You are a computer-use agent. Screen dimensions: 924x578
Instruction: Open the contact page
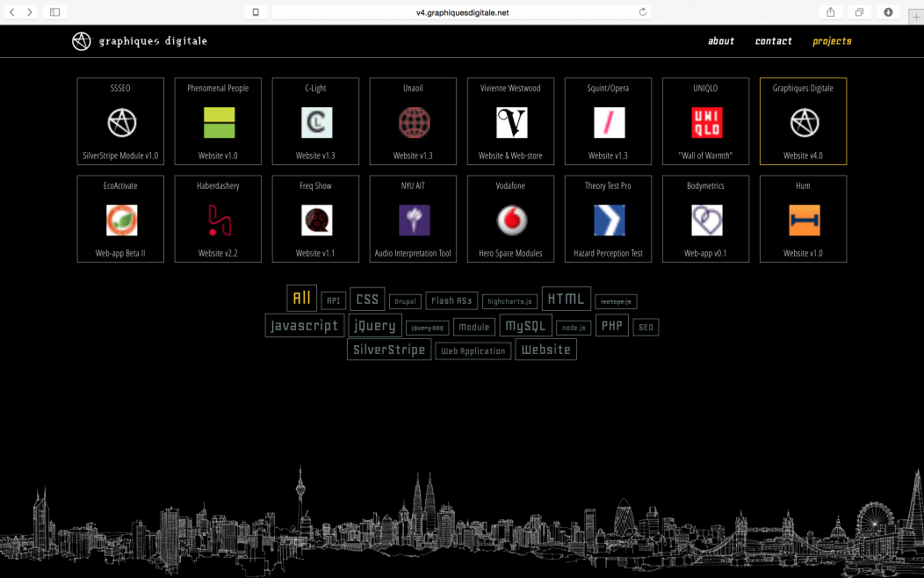click(x=773, y=40)
